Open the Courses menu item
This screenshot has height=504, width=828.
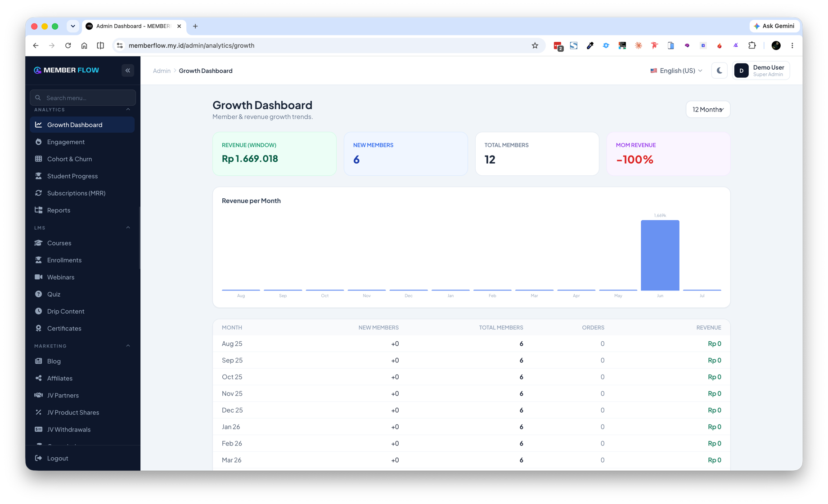pyautogui.click(x=82, y=243)
